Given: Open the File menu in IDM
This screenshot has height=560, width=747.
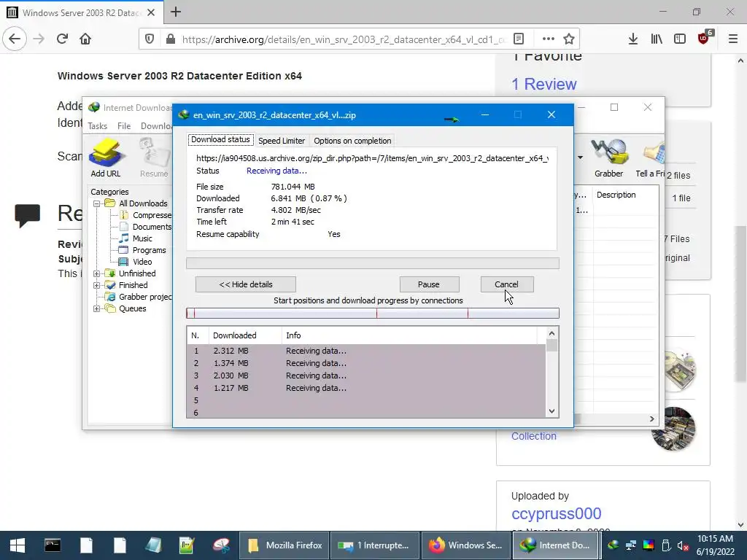Looking at the screenshot, I should click(124, 125).
